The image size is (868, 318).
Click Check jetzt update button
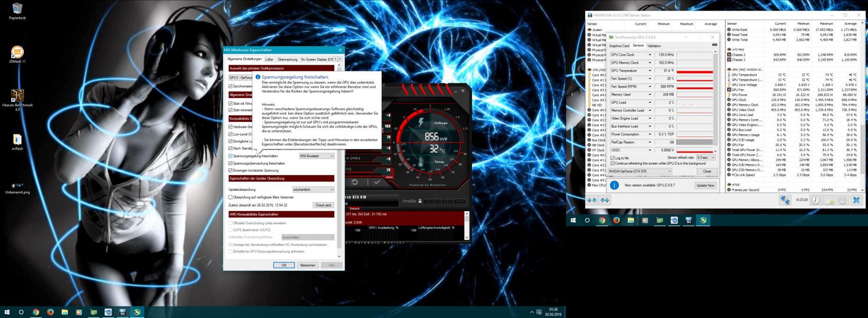[x=323, y=205]
